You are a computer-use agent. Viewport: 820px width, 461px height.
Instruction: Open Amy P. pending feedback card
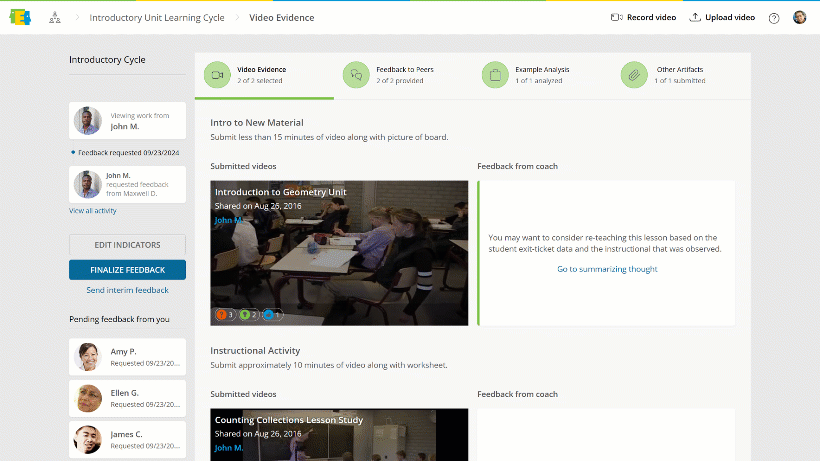[x=128, y=357]
